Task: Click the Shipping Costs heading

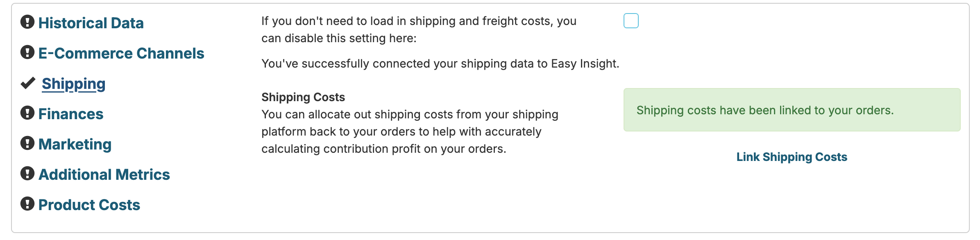Action: click(x=303, y=97)
